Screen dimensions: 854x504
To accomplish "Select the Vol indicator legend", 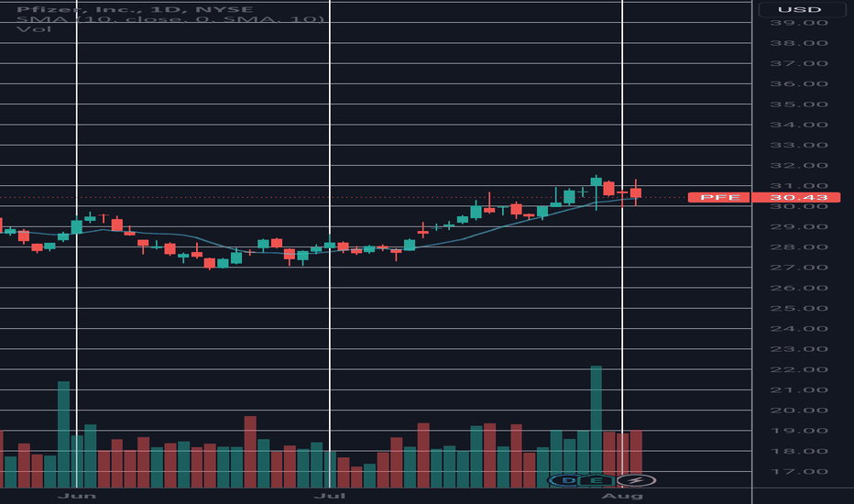I will (34, 29).
